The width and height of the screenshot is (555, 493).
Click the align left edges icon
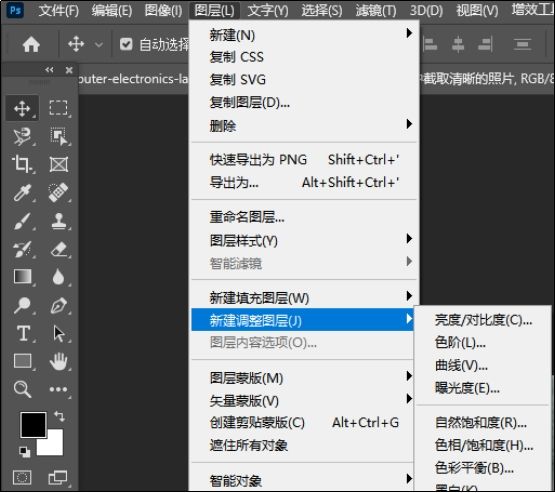tap(430, 45)
